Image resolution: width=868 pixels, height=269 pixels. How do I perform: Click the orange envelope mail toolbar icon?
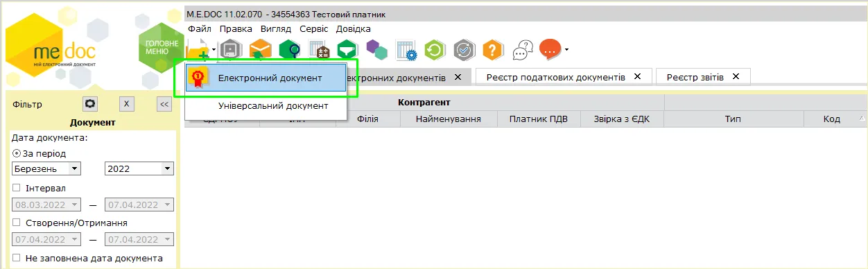[x=260, y=50]
